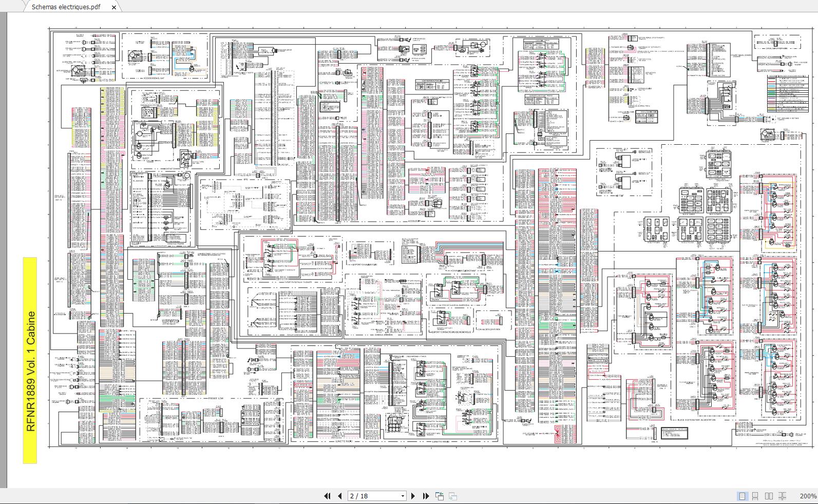Click the previous view navigation icon
The width and height of the screenshot is (818, 504).
(x=440, y=496)
